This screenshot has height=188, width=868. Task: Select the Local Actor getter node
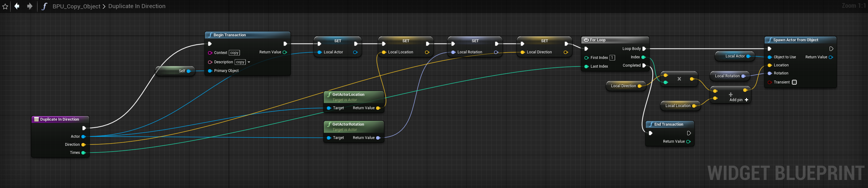pyautogui.click(x=735, y=56)
